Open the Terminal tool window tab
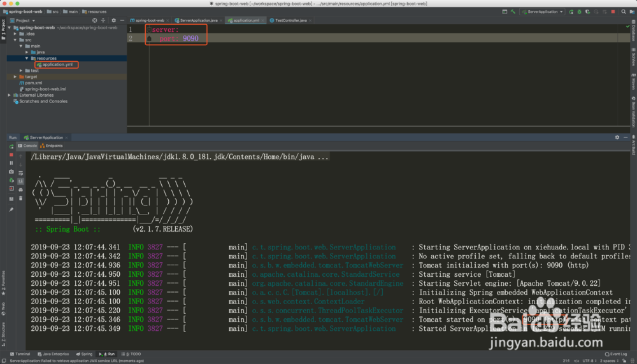 tap(20, 354)
